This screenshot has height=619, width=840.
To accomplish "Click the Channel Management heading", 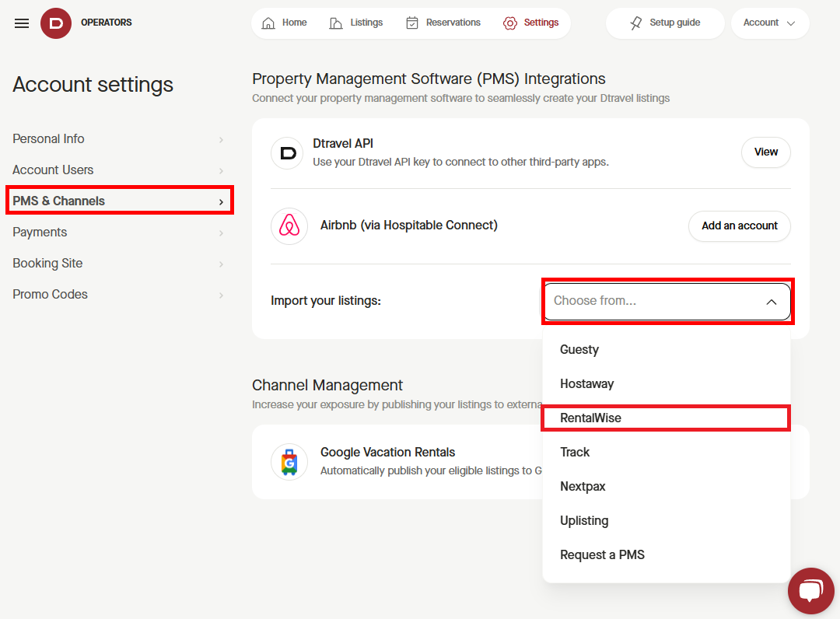I will [327, 385].
